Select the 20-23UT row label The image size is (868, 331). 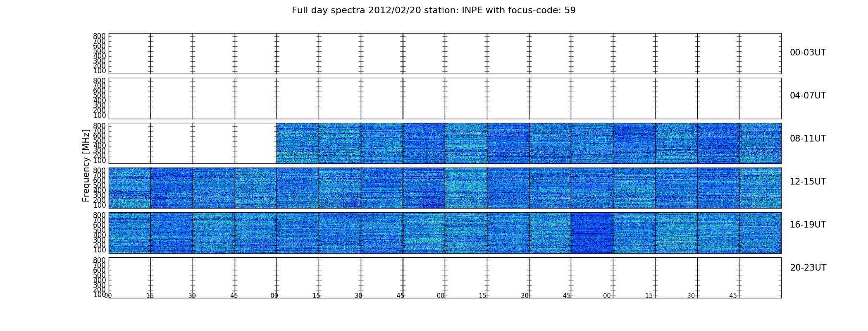point(808,268)
